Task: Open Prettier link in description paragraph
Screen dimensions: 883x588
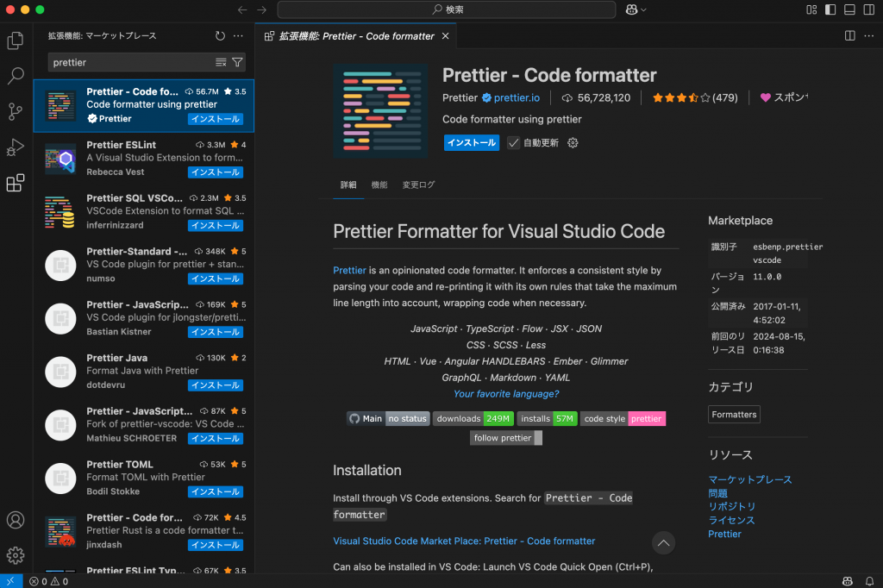Action: (x=349, y=271)
